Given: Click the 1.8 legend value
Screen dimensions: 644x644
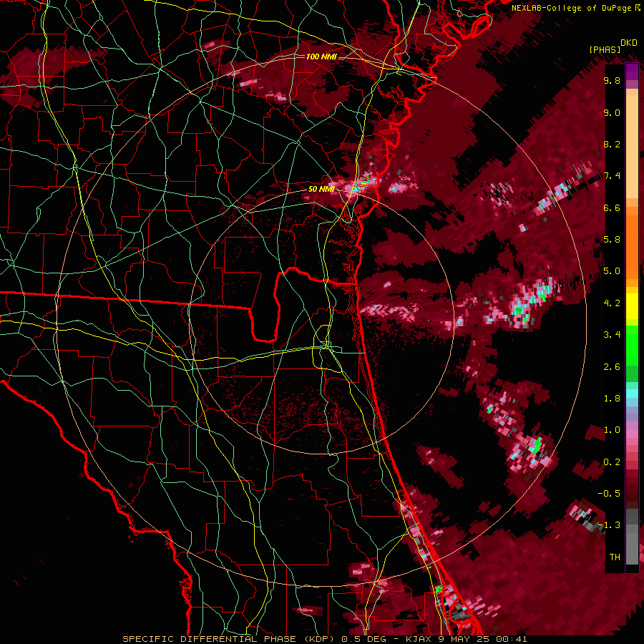Looking at the screenshot, I should 612,399.
